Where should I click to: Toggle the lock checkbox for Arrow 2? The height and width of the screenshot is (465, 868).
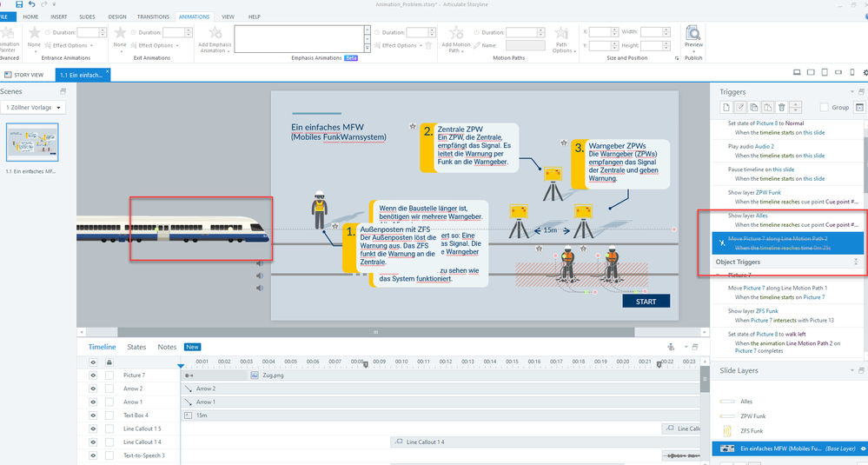109,389
